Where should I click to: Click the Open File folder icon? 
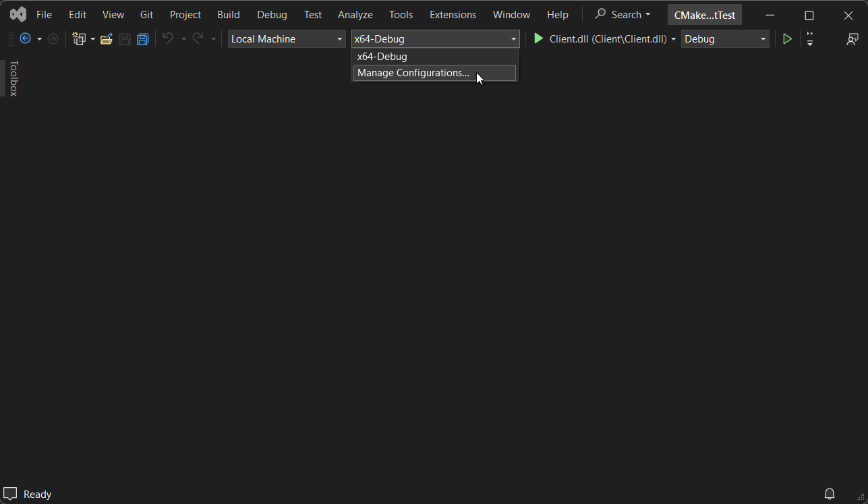click(x=107, y=39)
